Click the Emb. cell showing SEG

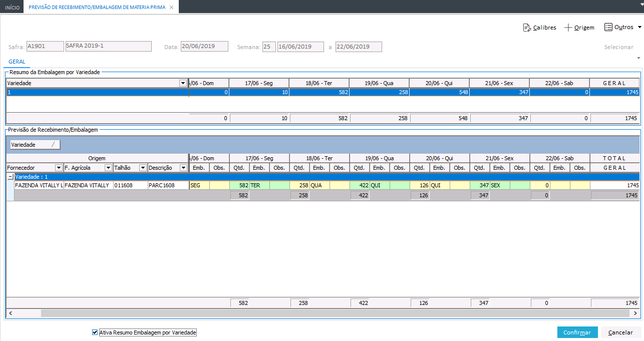tap(199, 185)
